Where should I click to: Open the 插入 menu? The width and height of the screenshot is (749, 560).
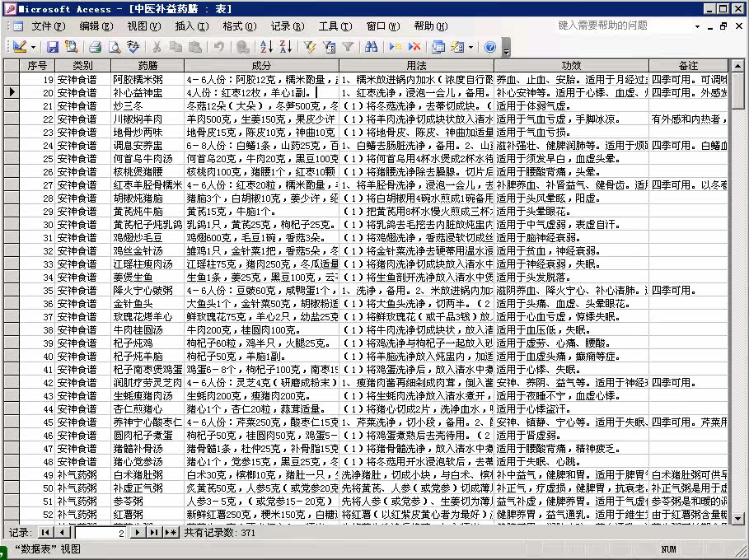[x=191, y=26]
